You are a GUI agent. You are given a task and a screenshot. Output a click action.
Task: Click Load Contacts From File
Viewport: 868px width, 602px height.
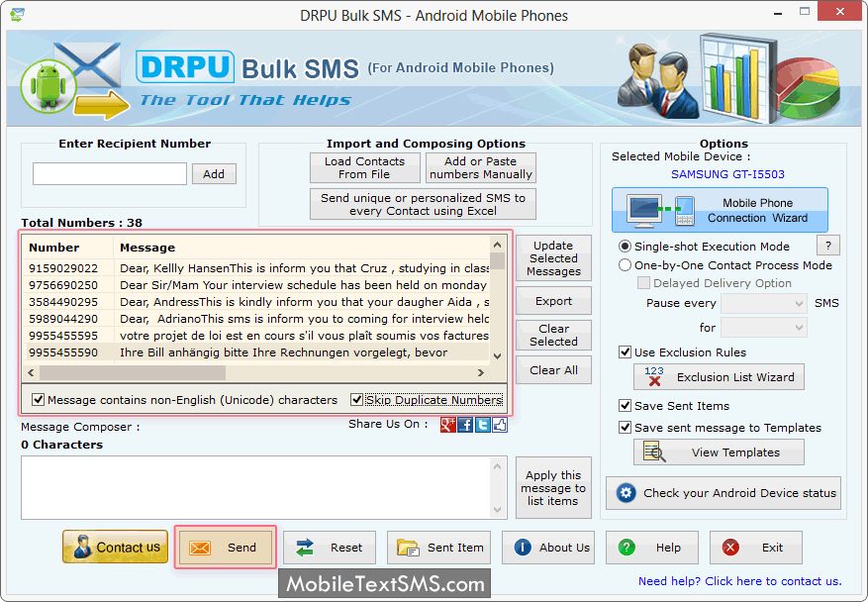click(x=365, y=167)
